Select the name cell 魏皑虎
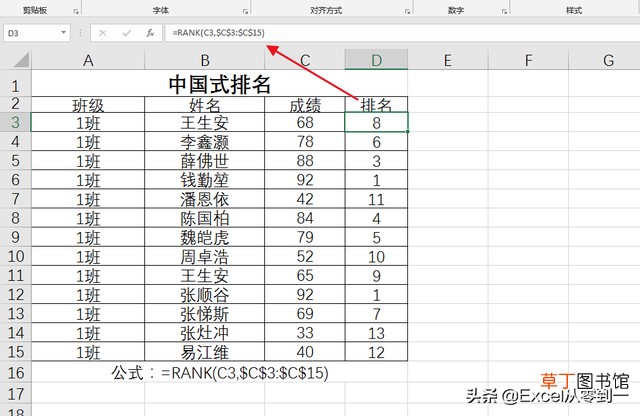 pos(204,237)
